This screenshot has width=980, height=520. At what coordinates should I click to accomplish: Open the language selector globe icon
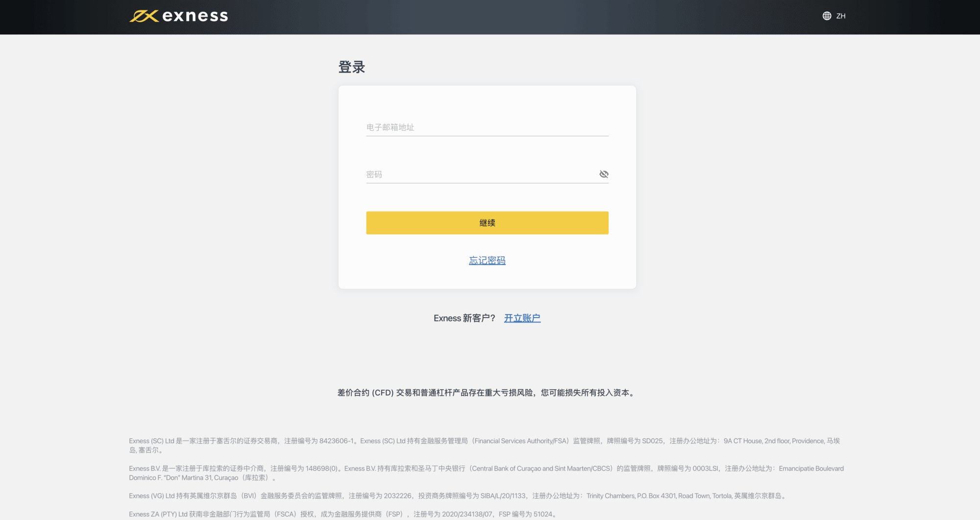[x=827, y=16]
